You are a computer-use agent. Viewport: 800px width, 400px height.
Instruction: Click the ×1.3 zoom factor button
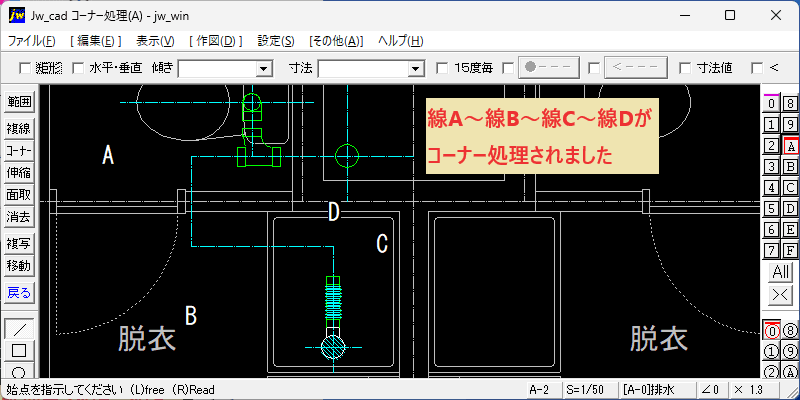[754, 390]
